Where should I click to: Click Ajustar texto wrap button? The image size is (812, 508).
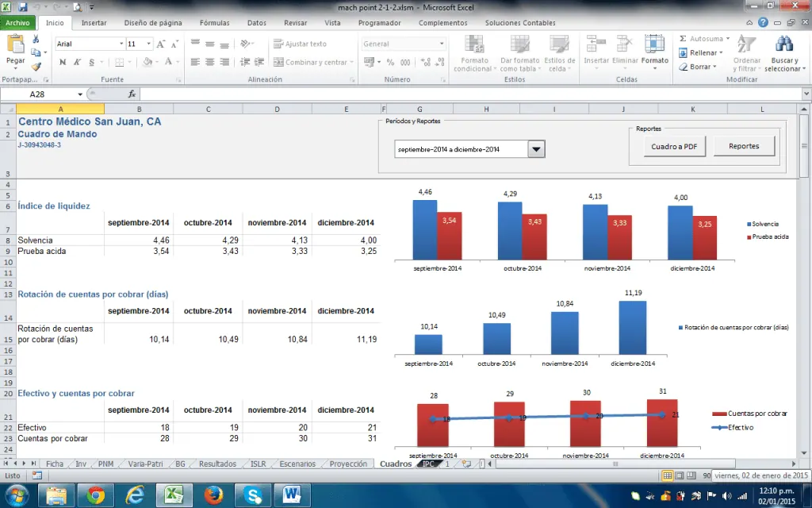[x=301, y=44]
